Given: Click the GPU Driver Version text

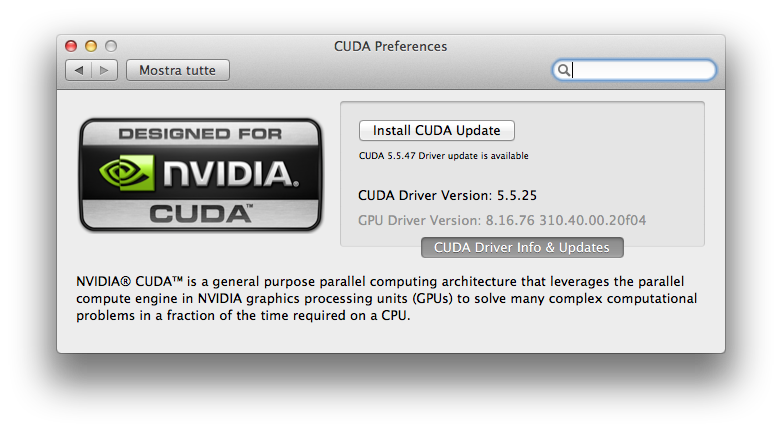Looking at the screenshot, I should [502, 220].
